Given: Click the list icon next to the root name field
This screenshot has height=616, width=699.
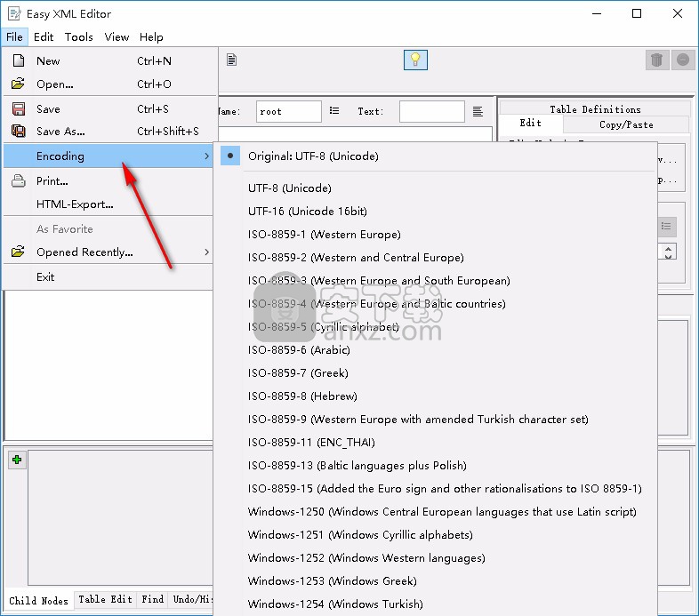Looking at the screenshot, I should (334, 111).
